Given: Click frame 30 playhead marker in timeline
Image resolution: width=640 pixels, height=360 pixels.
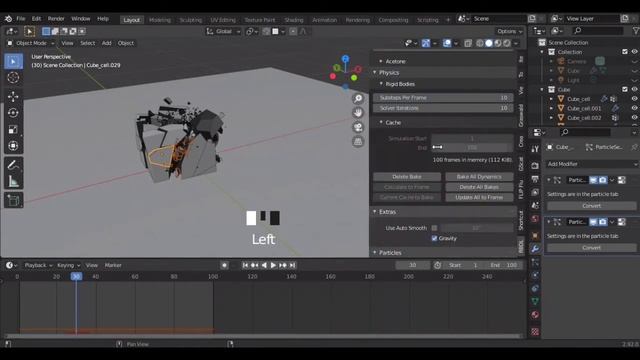Looking at the screenshot, I should coord(76,276).
